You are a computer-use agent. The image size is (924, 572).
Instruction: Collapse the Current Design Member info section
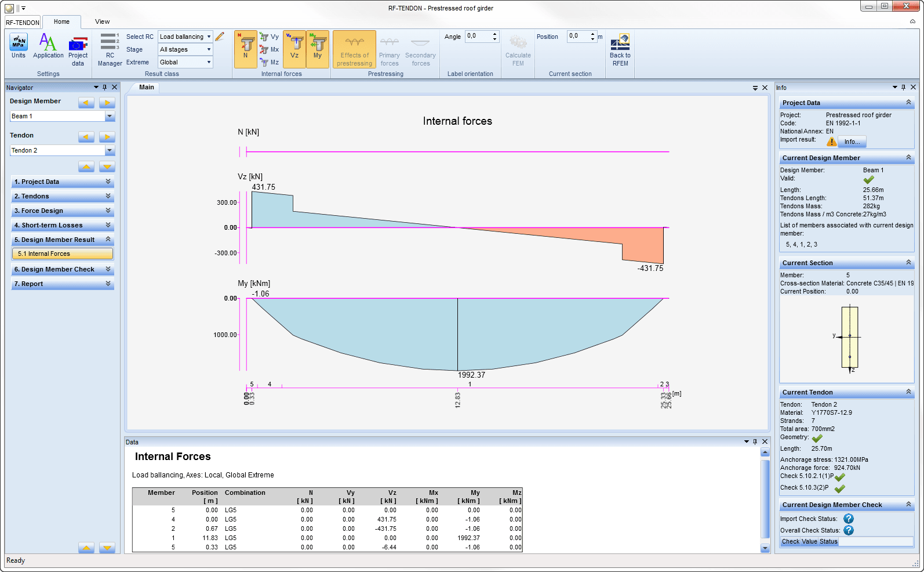coord(908,158)
